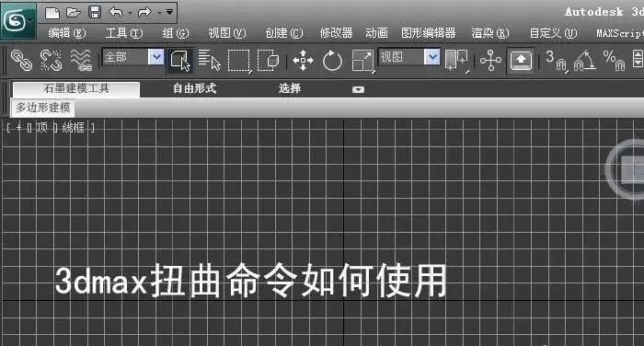Open the 修改器 menu
This screenshot has width=644, height=346.
click(337, 33)
